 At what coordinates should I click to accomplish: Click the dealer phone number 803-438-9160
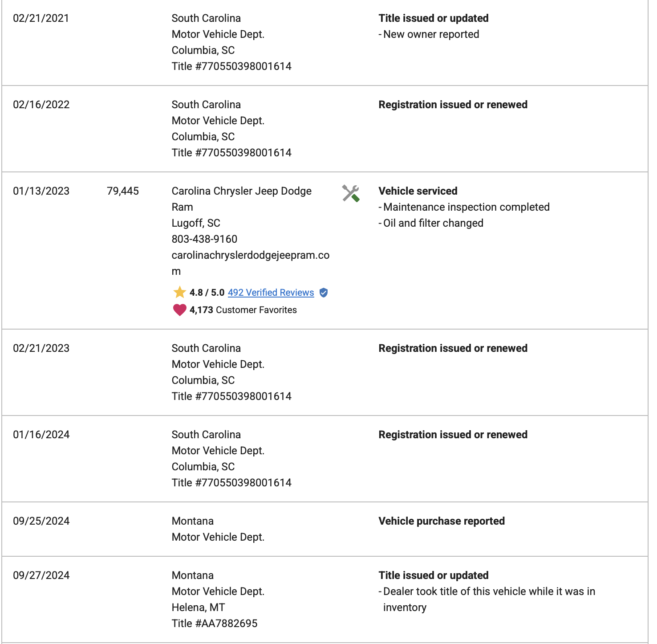click(x=204, y=239)
